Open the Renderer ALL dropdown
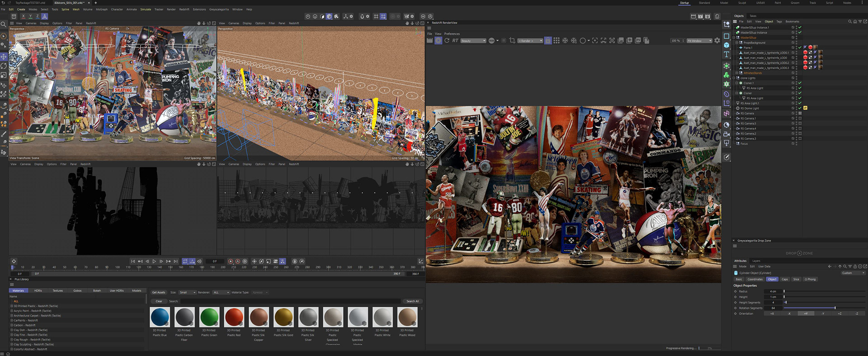The image size is (868, 356). tap(221, 292)
